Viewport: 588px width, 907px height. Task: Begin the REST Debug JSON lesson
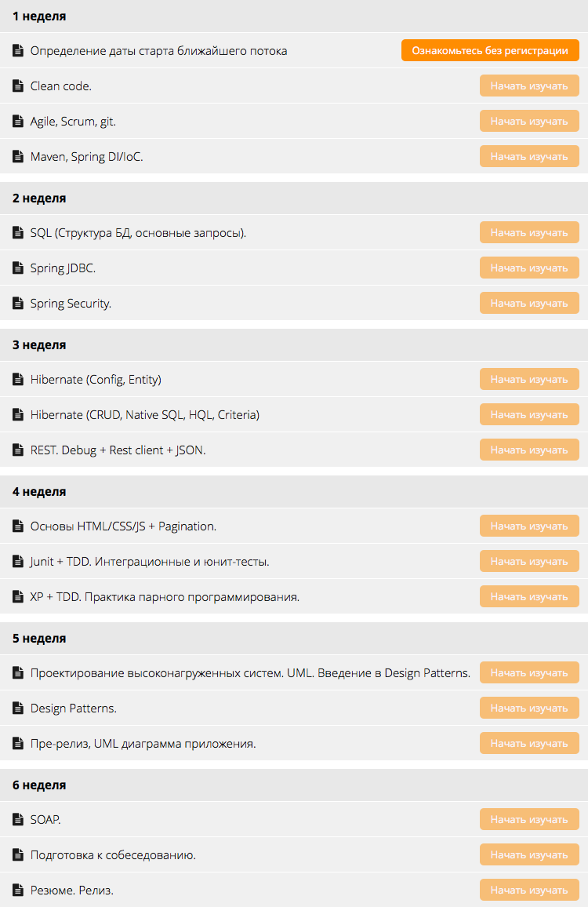pos(529,450)
